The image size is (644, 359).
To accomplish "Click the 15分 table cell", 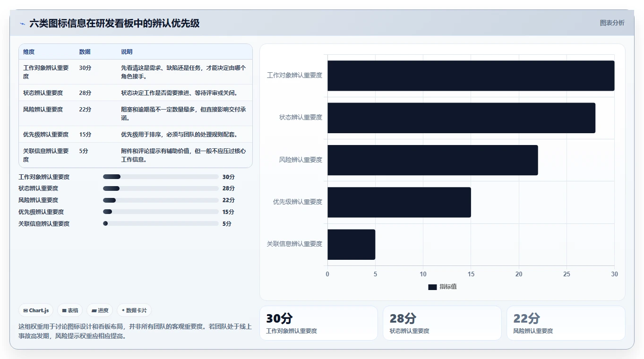I will (85, 135).
